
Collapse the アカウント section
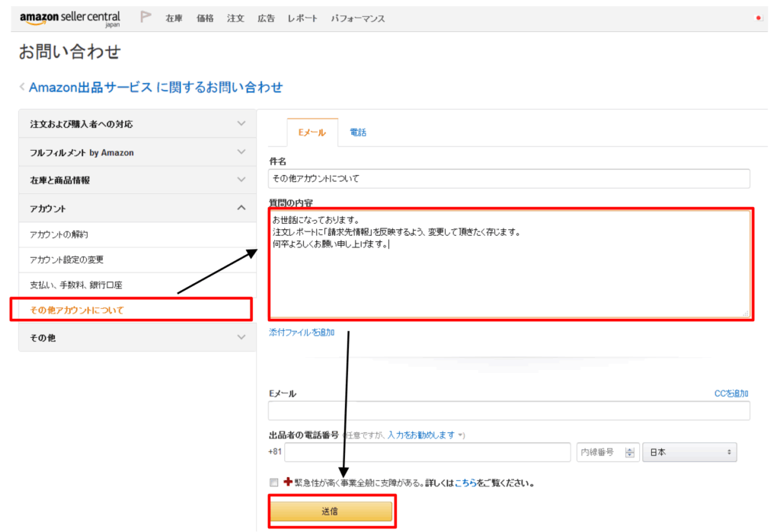click(137, 209)
